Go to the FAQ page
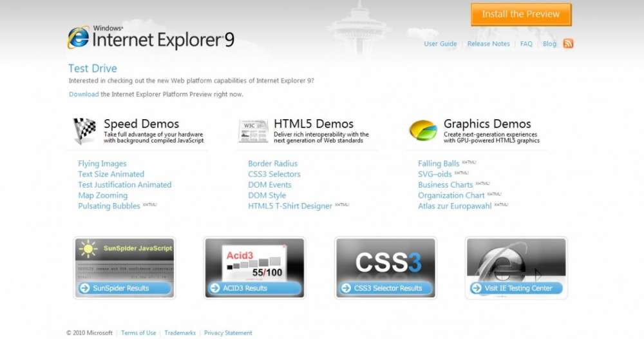 click(x=526, y=44)
